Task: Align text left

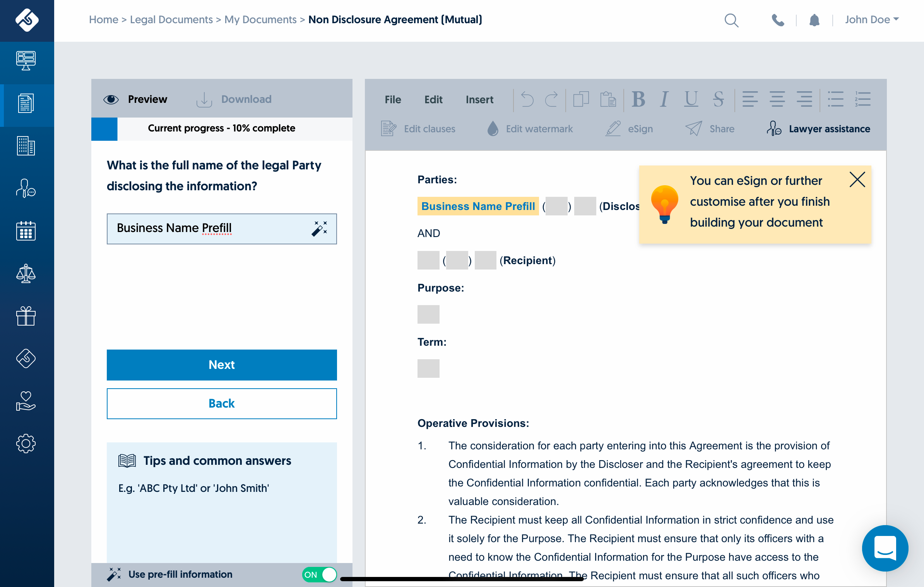Action: [x=750, y=99]
